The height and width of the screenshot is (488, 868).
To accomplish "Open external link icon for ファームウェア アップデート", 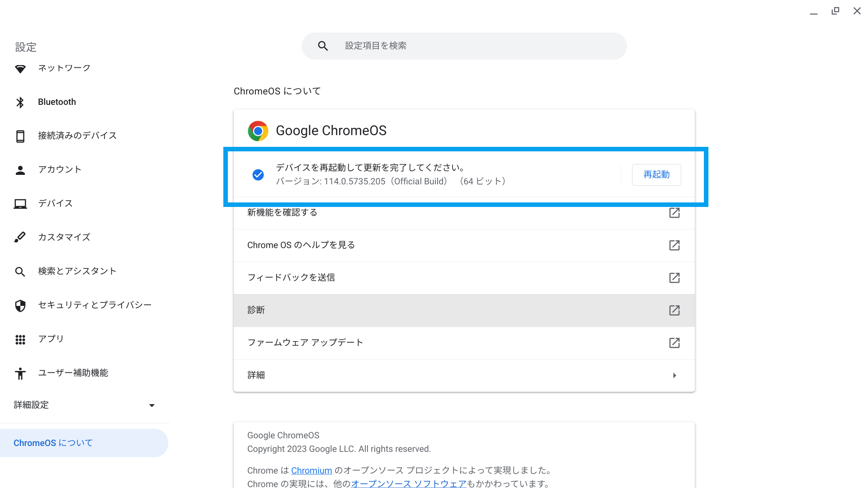I will pyautogui.click(x=675, y=343).
